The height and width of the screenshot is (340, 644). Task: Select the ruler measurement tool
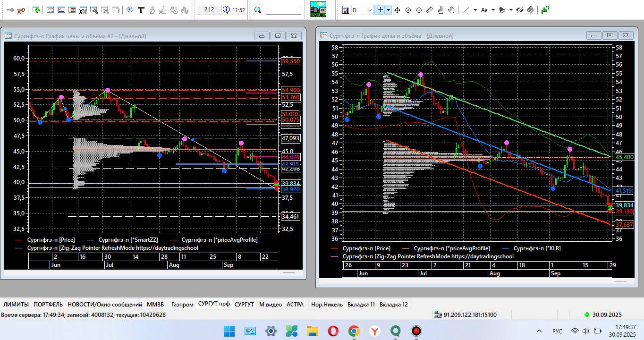pos(430,10)
